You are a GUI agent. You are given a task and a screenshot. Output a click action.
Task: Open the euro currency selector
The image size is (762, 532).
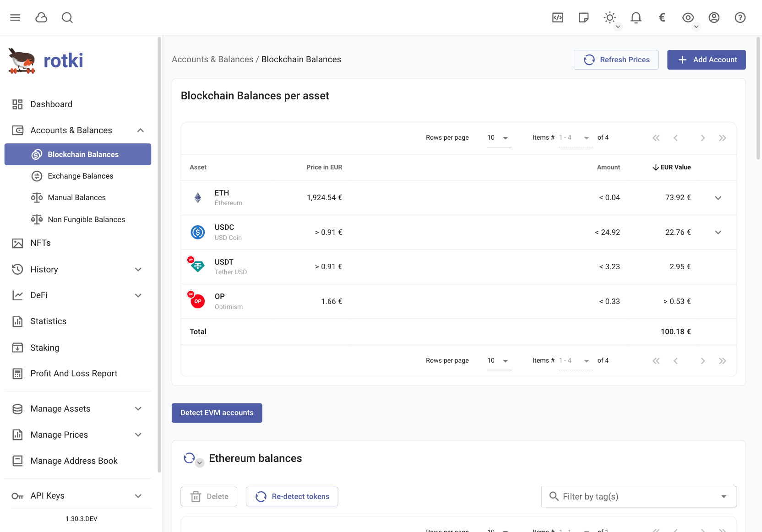[x=662, y=17]
